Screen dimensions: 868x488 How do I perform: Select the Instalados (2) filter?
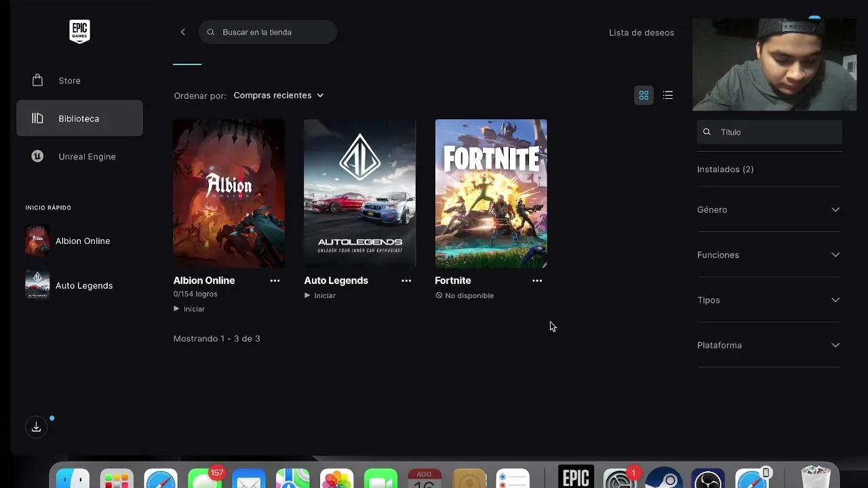726,169
